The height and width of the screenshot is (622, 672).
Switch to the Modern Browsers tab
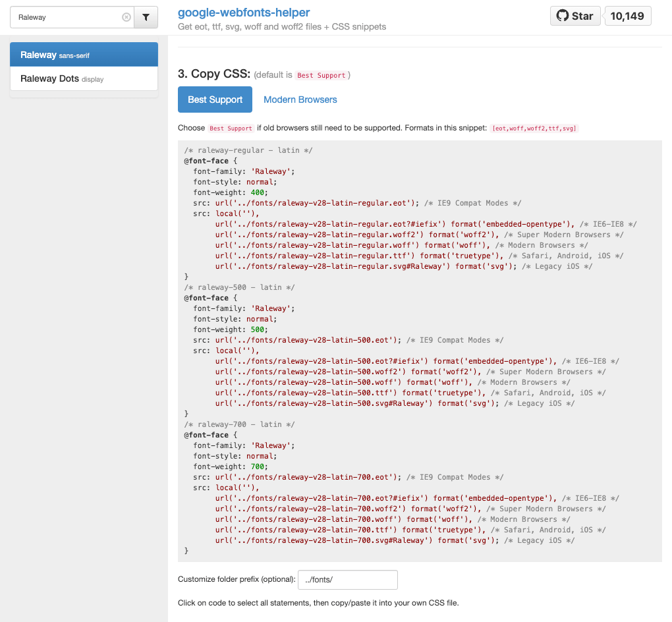point(300,99)
